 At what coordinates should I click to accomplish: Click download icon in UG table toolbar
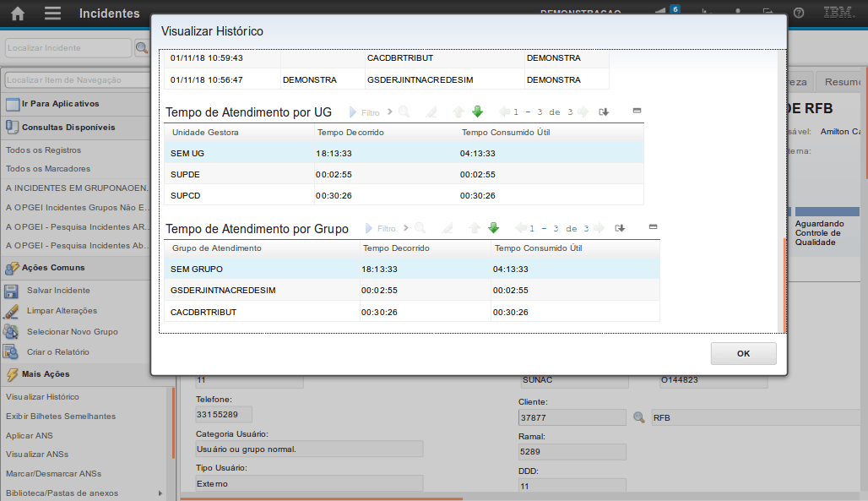[604, 112]
